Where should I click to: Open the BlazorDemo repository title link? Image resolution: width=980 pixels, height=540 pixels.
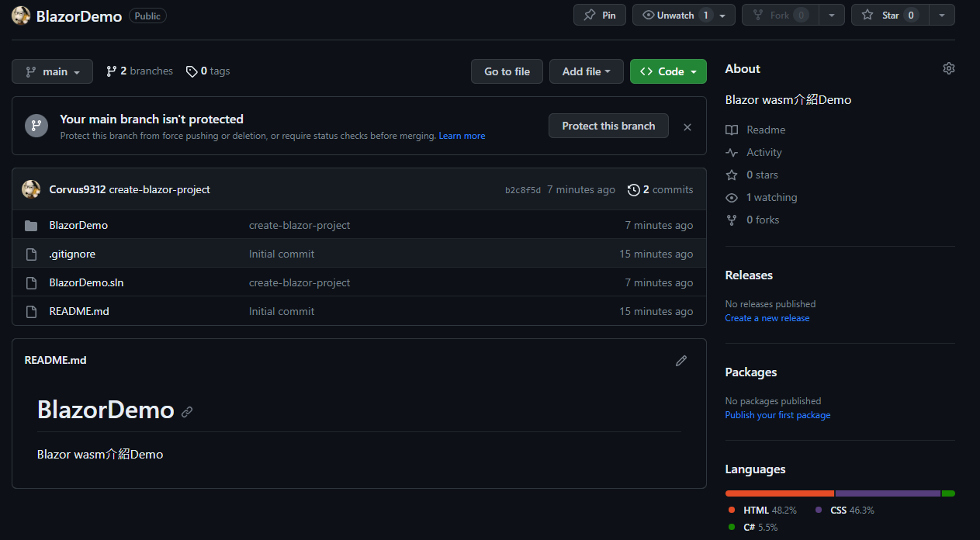click(79, 16)
